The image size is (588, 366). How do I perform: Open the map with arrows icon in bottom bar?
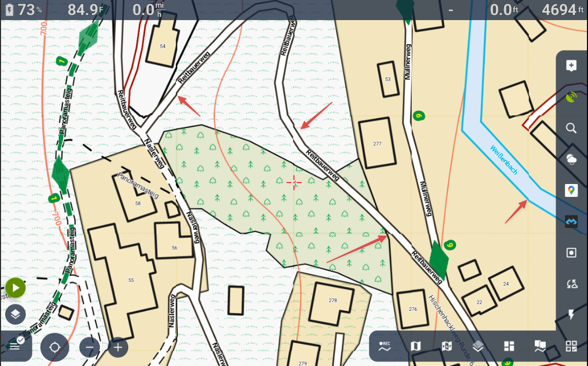pyautogui.click(x=447, y=346)
